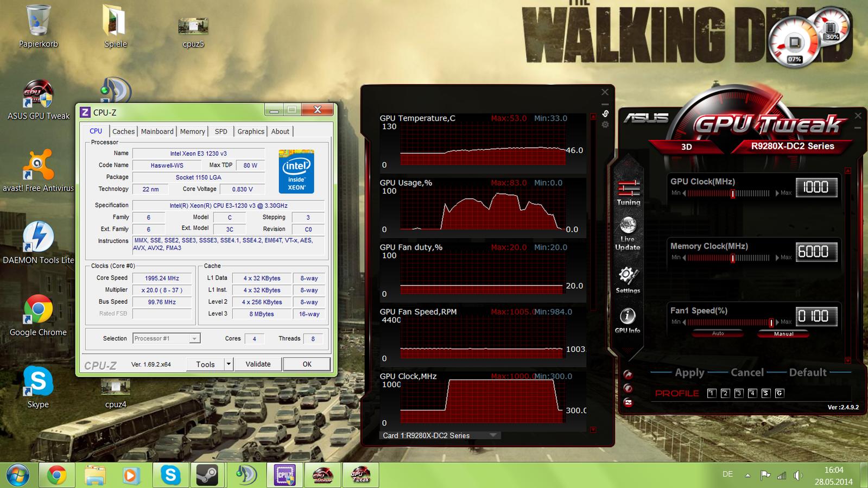Open Settings in GPU Tweak sidebar
Image resolution: width=868 pixels, height=488 pixels.
(628, 280)
